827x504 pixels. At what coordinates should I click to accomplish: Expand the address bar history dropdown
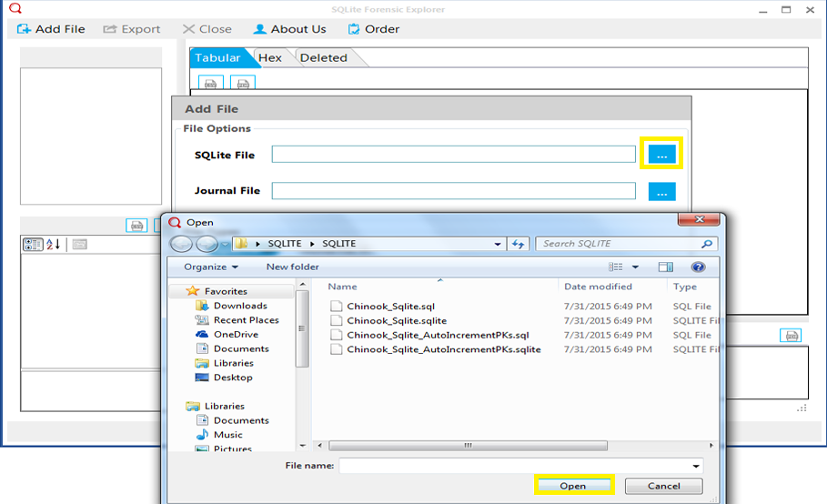498,244
